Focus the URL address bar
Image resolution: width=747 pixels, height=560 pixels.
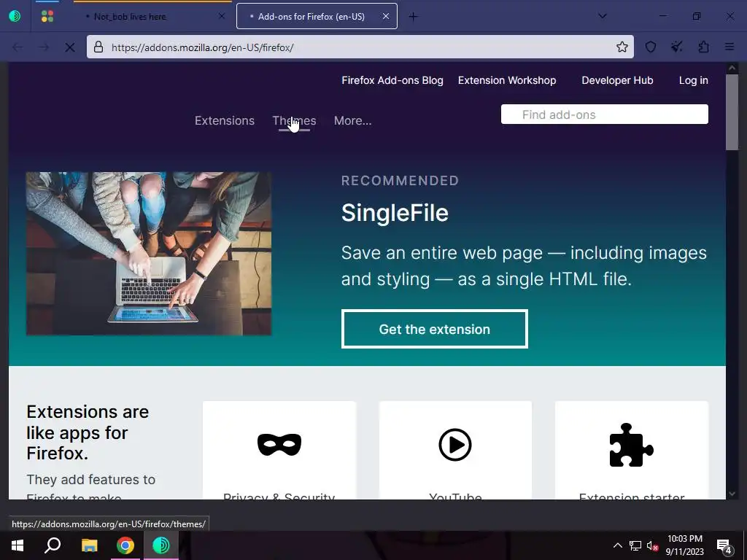(x=360, y=47)
